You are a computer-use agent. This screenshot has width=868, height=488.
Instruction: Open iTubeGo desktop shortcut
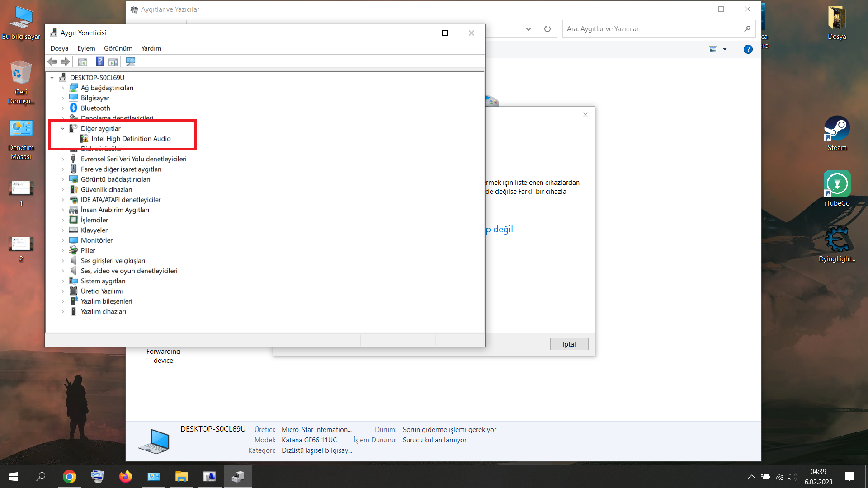(x=837, y=189)
